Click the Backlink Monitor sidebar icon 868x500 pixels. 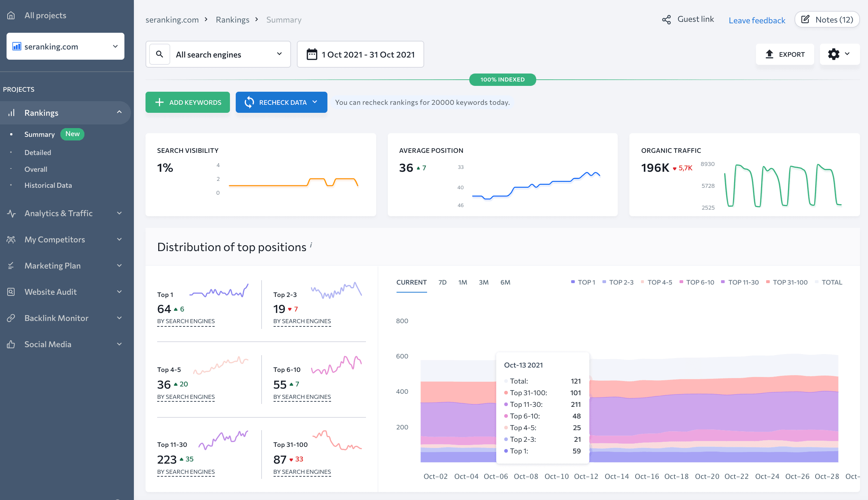pyautogui.click(x=11, y=317)
